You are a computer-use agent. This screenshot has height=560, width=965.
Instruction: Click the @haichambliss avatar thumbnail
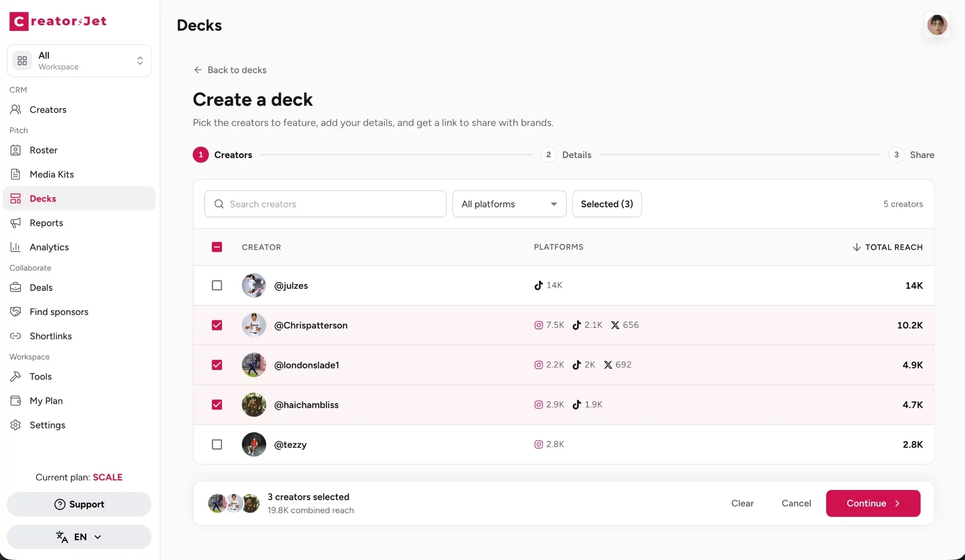pos(254,405)
